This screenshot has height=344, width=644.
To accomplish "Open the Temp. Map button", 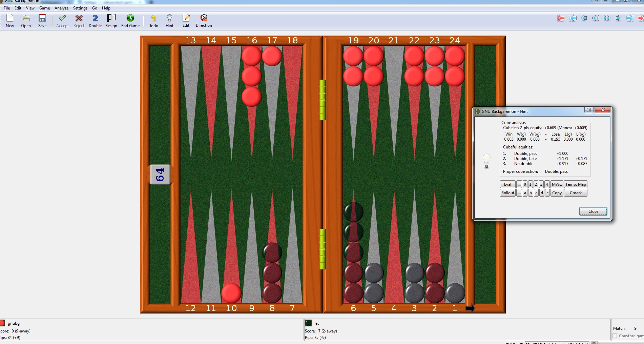I will [576, 184].
